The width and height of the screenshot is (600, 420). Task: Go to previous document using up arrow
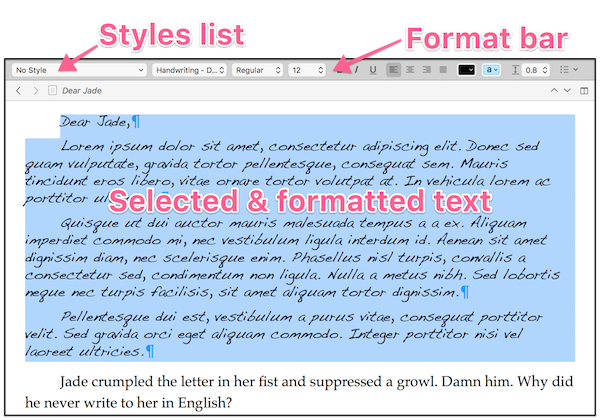tap(554, 91)
